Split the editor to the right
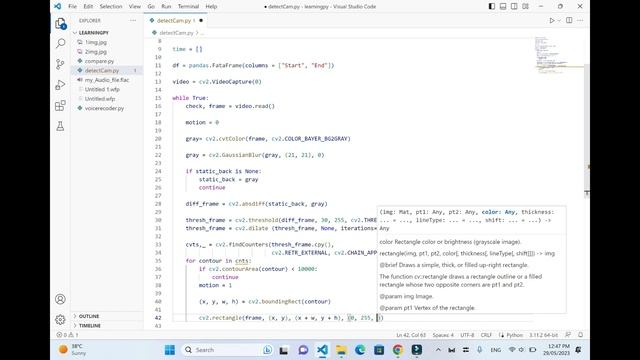Screen dimensions: 640x360 point(569,20)
